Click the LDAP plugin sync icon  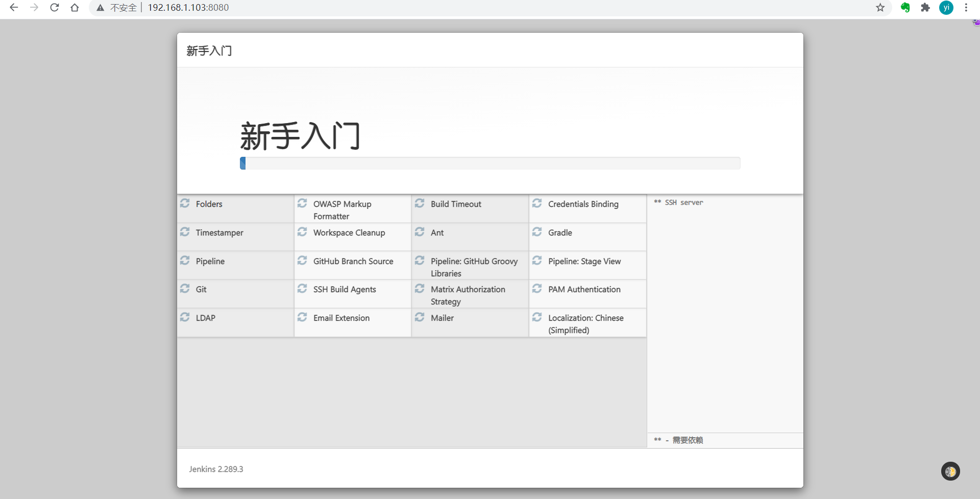tap(185, 317)
